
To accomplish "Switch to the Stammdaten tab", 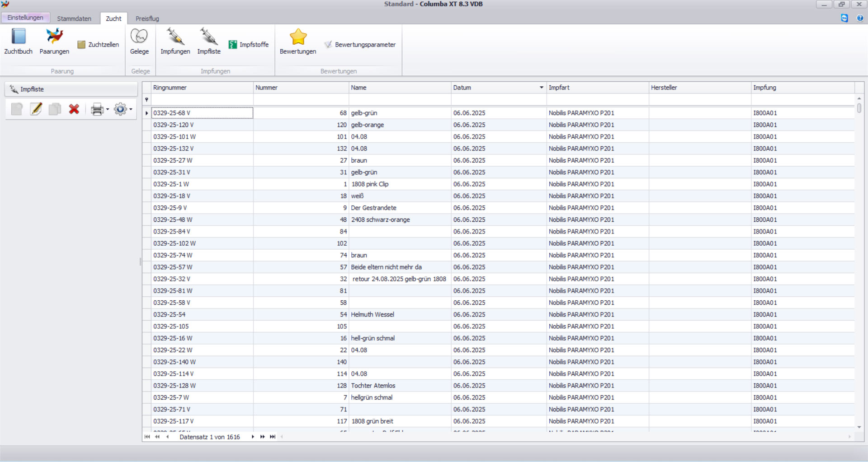I will (74, 19).
